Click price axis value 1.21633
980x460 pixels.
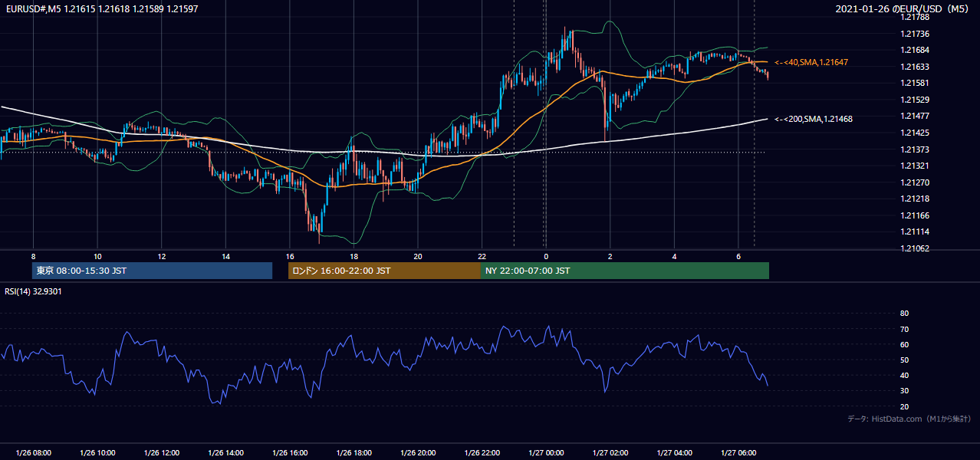coord(916,67)
